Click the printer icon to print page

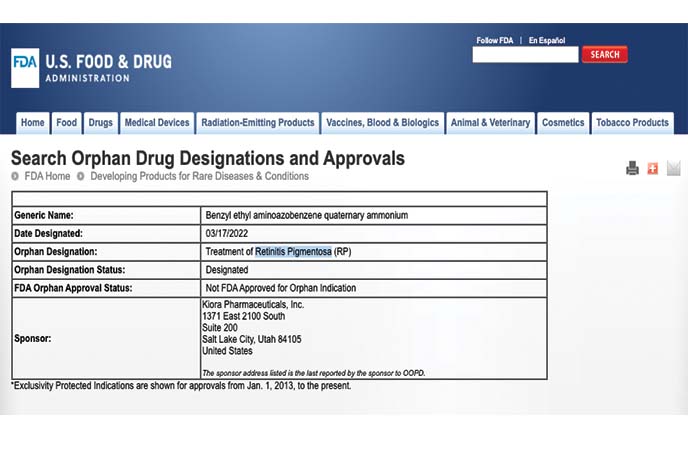[632, 168]
